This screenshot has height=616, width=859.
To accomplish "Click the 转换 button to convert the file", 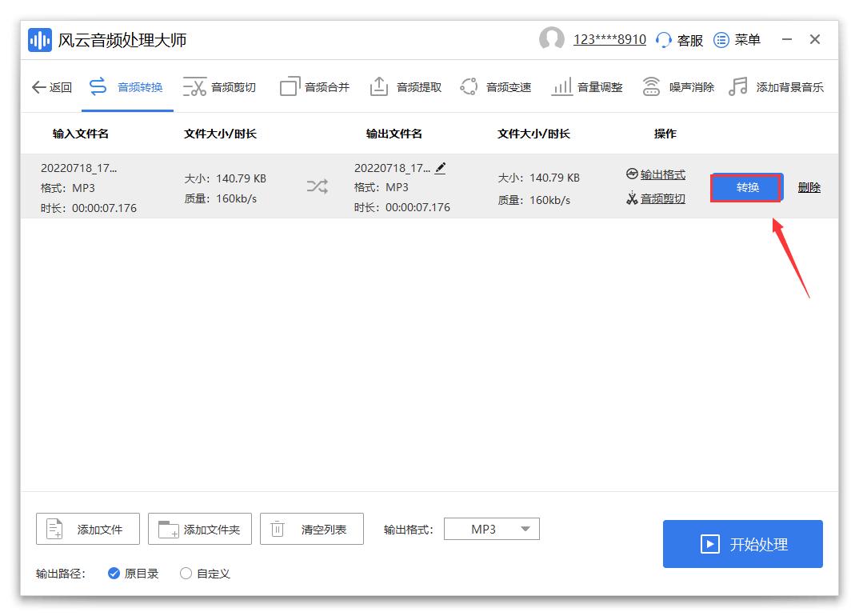I will (745, 187).
